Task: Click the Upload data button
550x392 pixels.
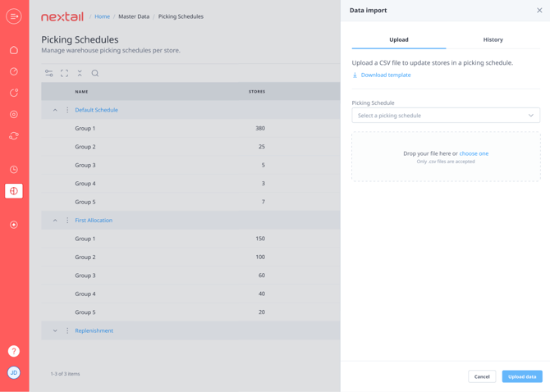Action: pos(522,376)
